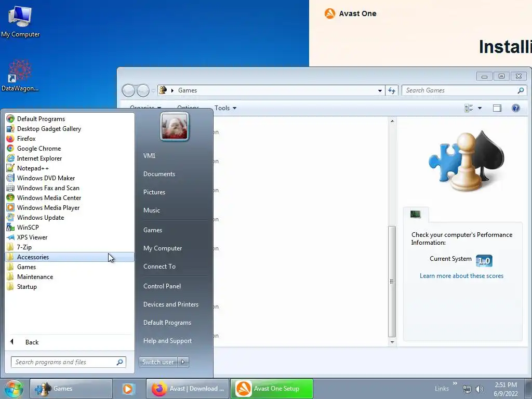Click the search magnifier in the Start menu
Viewport: 532px width, 399px height.
click(x=120, y=362)
